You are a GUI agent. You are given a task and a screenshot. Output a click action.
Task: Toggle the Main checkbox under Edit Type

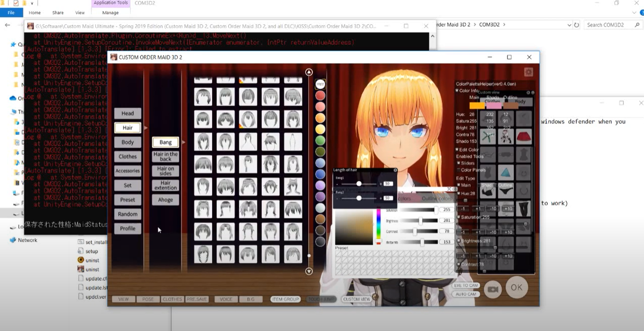point(459,185)
